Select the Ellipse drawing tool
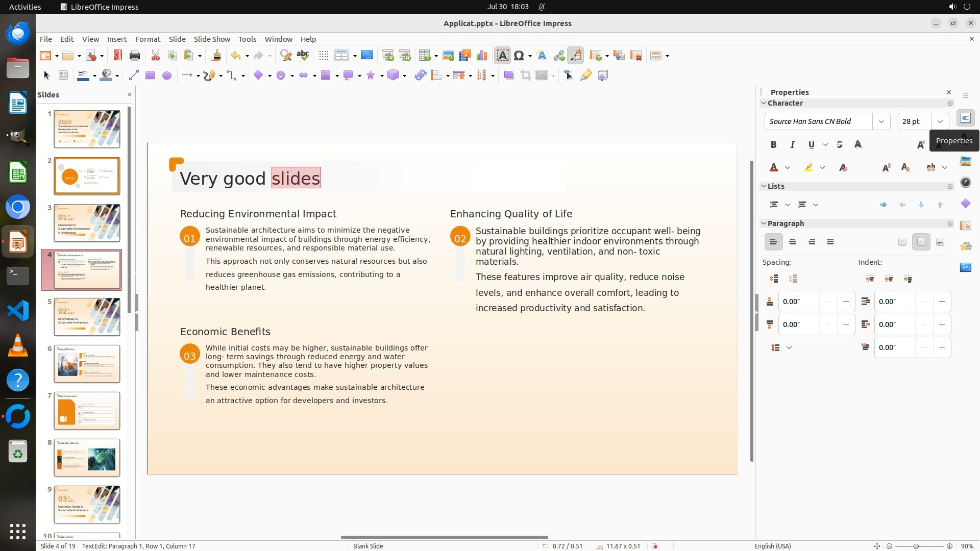 click(166, 76)
